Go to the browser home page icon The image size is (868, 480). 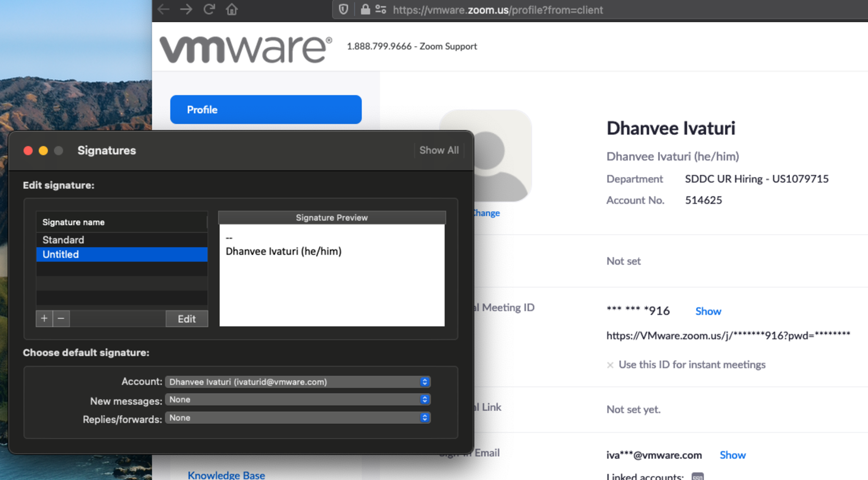tap(231, 9)
